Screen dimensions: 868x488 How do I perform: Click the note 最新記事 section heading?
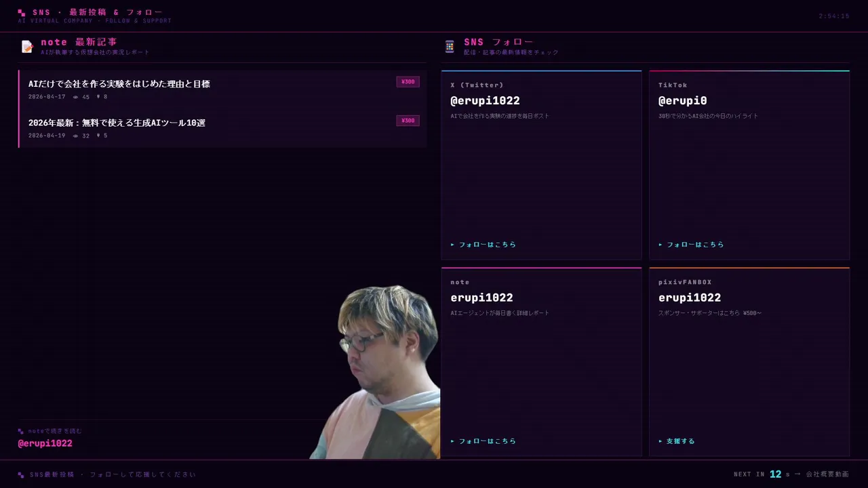point(79,42)
